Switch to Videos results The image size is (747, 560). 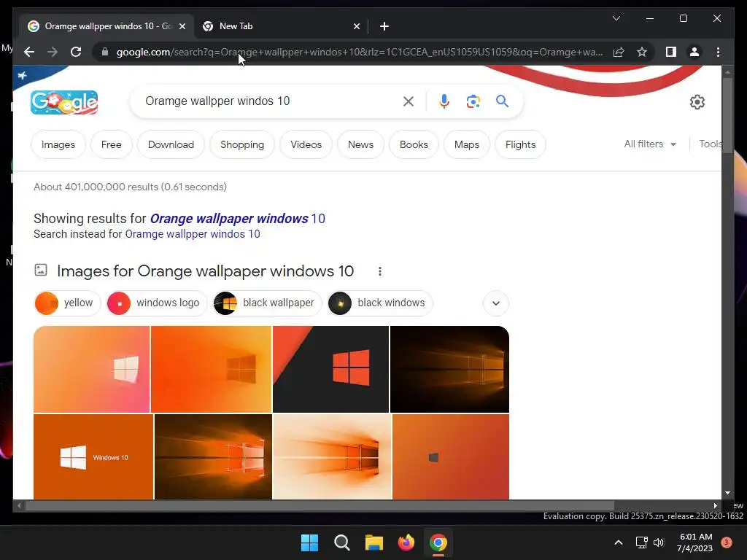306,144
